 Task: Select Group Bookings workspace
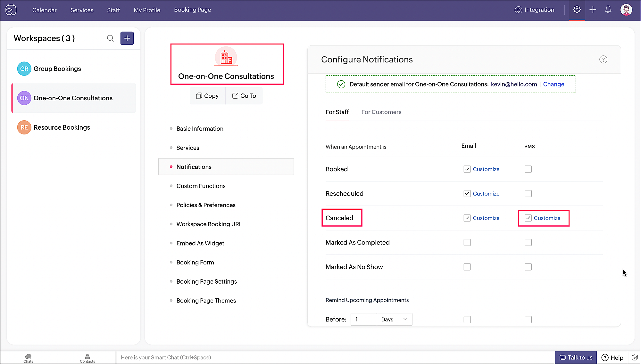pos(74,69)
